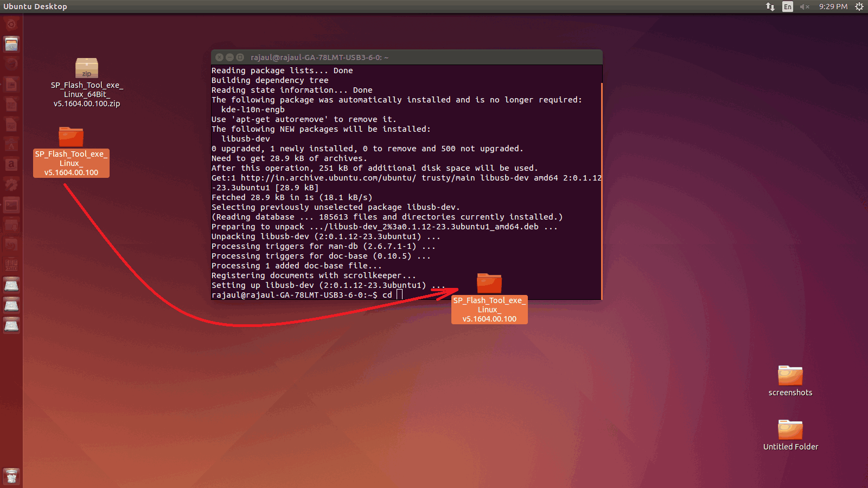Open the clock menu showing 9:29 PM

coord(833,7)
